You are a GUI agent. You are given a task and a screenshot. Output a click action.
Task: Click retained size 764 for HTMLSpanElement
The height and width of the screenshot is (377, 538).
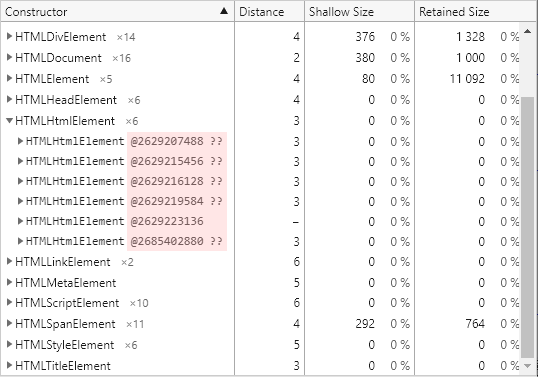tap(475, 324)
